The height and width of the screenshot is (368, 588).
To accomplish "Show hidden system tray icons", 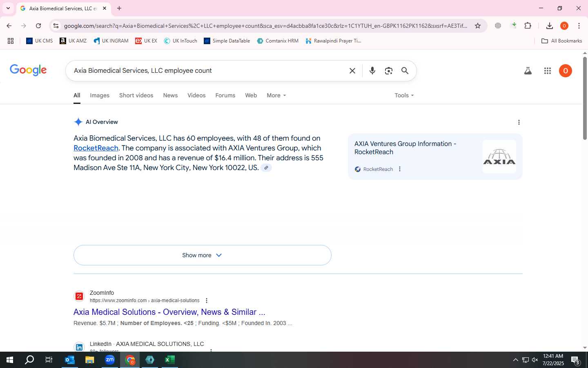I will 515,360.
